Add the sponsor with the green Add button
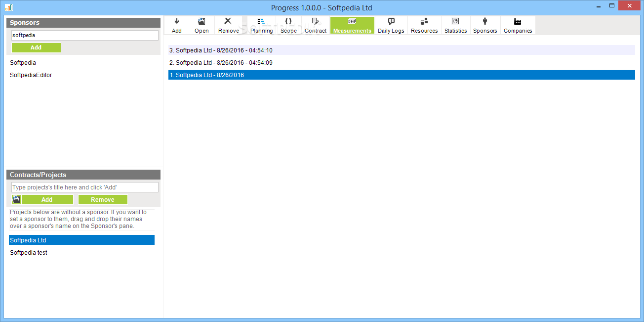This screenshot has height=322, width=644. (36, 47)
